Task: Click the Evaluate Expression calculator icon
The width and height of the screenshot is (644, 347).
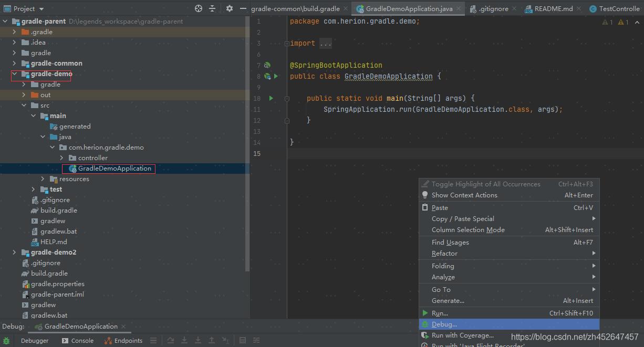Action: click(242, 341)
